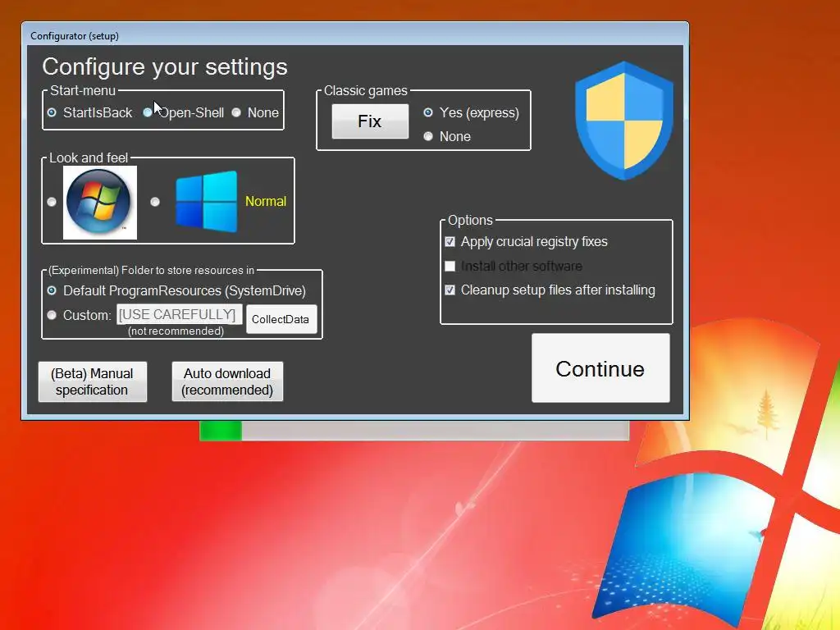Click the CollectData button
Viewport: 840px width, 630px height.
pos(282,319)
